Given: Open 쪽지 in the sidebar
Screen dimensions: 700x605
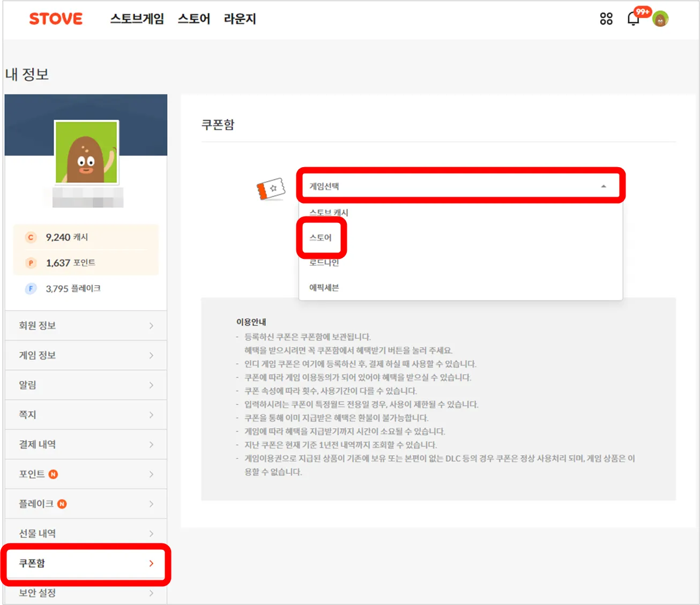Looking at the screenshot, I should [x=86, y=415].
